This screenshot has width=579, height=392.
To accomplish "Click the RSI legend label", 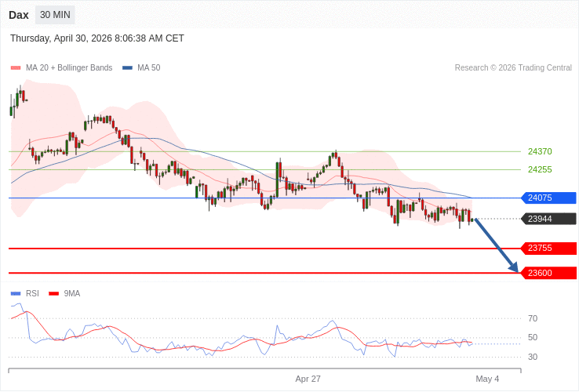I will point(32,293).
